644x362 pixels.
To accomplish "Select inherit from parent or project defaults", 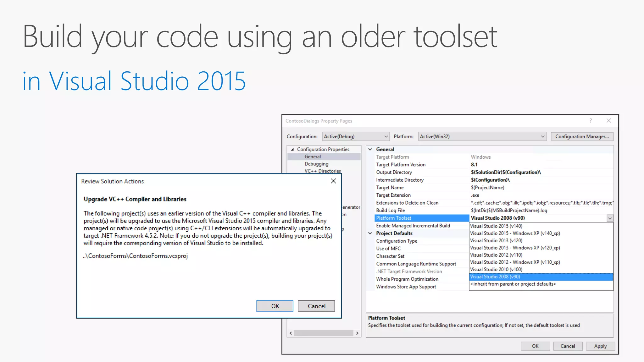I will point(513,284).
